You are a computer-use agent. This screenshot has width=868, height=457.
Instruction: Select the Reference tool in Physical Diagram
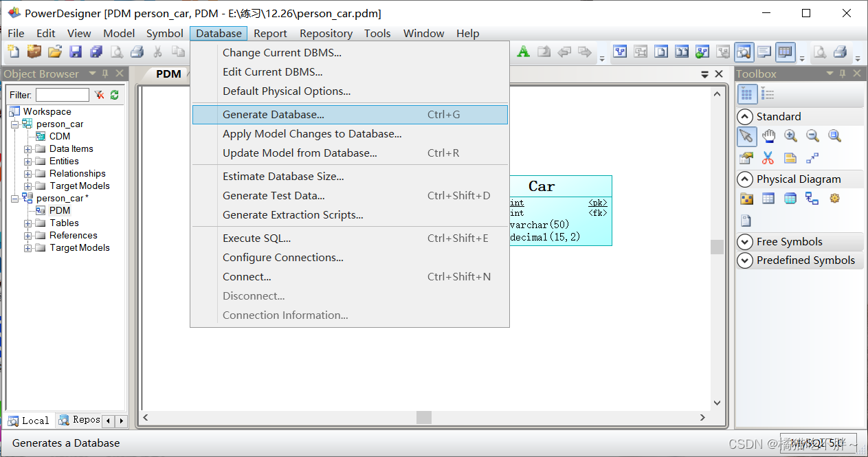812,199
